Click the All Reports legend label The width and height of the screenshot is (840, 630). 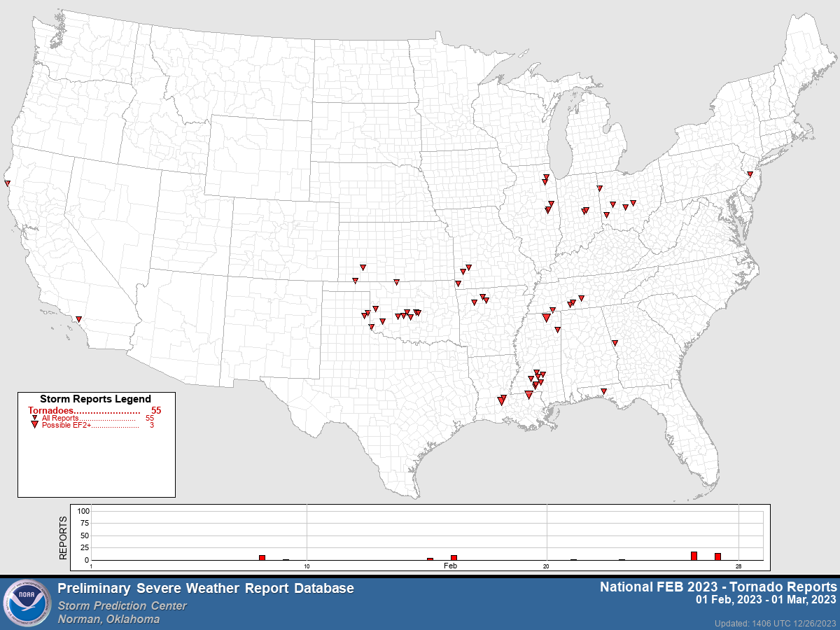point(60,418)
